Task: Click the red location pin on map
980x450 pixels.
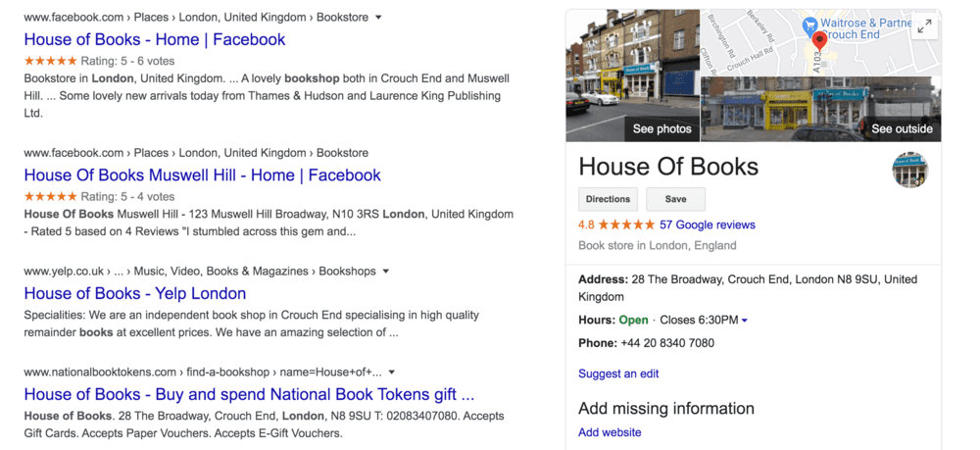Action: [x=820, y=41]
